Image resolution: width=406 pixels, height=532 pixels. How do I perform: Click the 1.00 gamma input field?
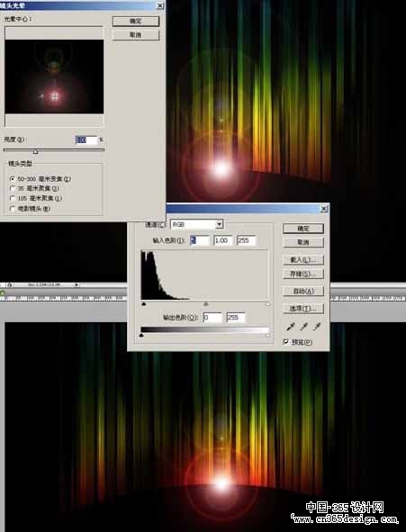222,240
